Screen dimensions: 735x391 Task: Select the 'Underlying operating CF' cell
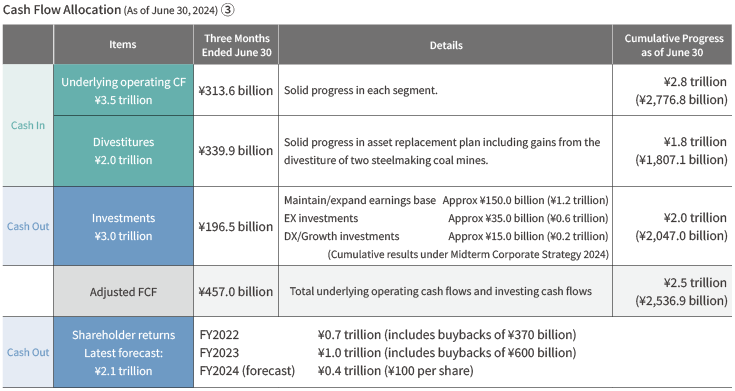coord(123,90)
